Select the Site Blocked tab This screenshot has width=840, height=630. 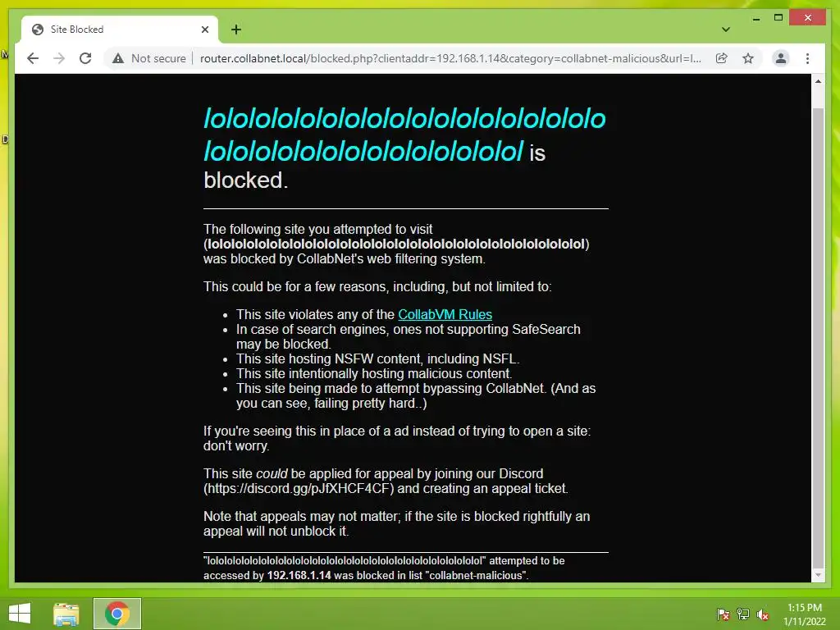click(x=120, y=30)
